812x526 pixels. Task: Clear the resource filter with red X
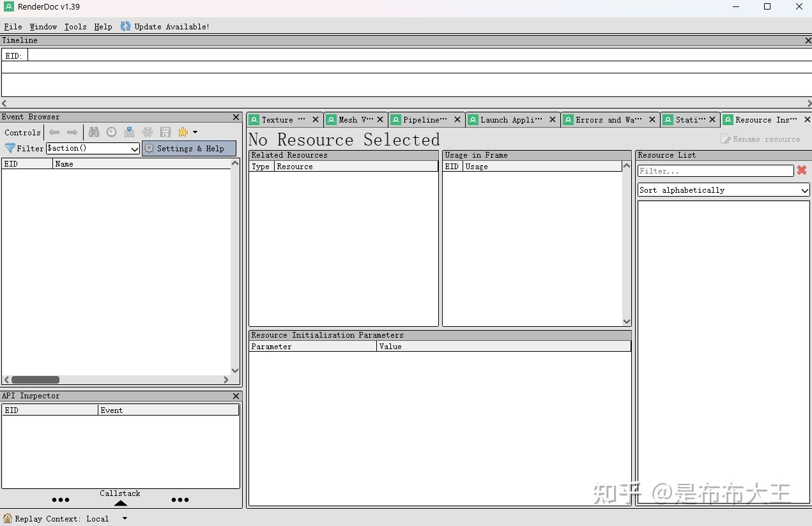802,170
